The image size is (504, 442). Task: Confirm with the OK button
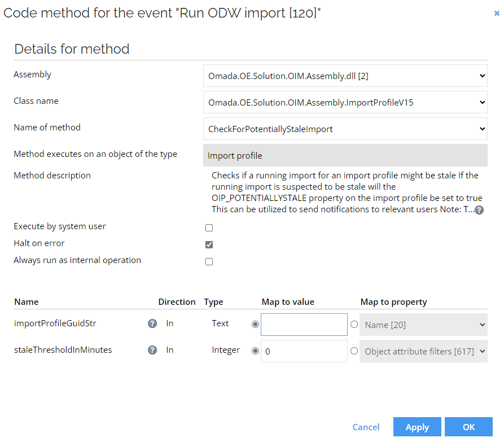(x=468, y=427)
